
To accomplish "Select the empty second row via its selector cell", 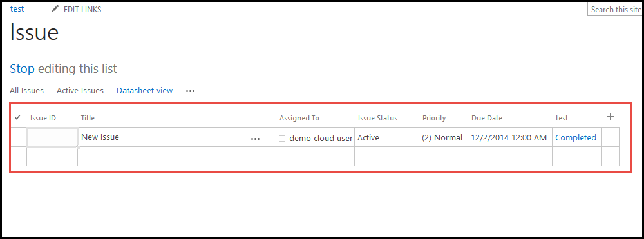I will (19, 157).
